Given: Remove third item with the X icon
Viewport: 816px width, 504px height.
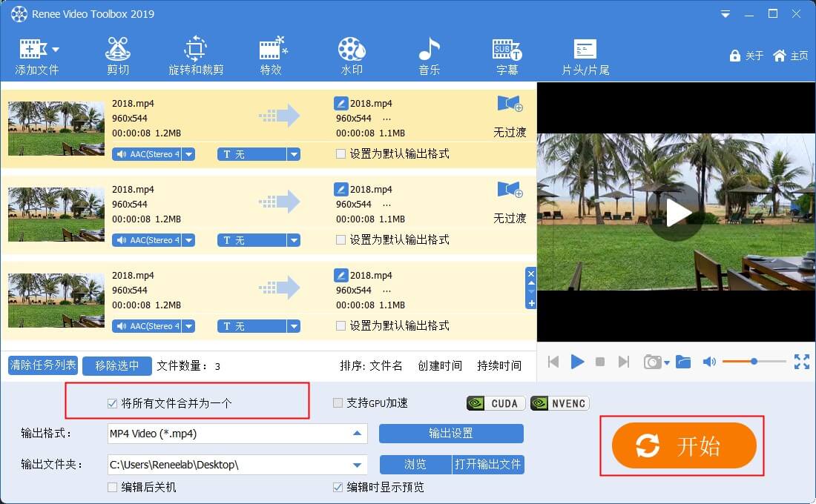Looking at the screenshot, I should 531,273.
